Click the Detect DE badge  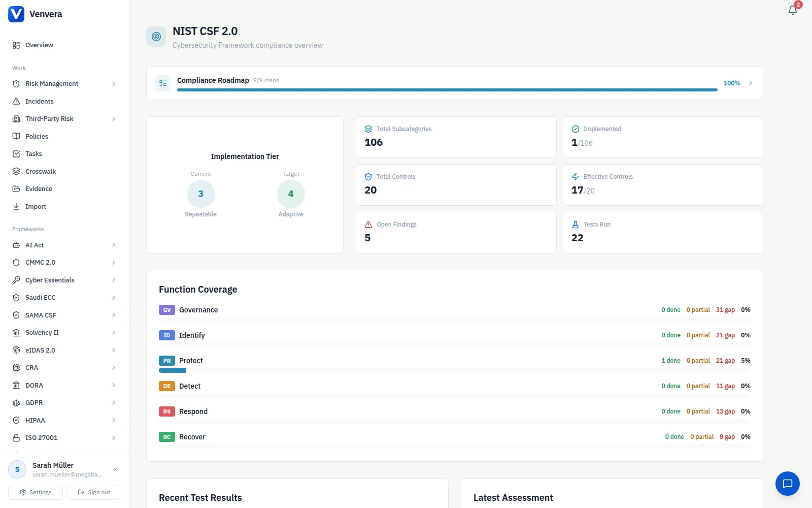pos(167,386)
